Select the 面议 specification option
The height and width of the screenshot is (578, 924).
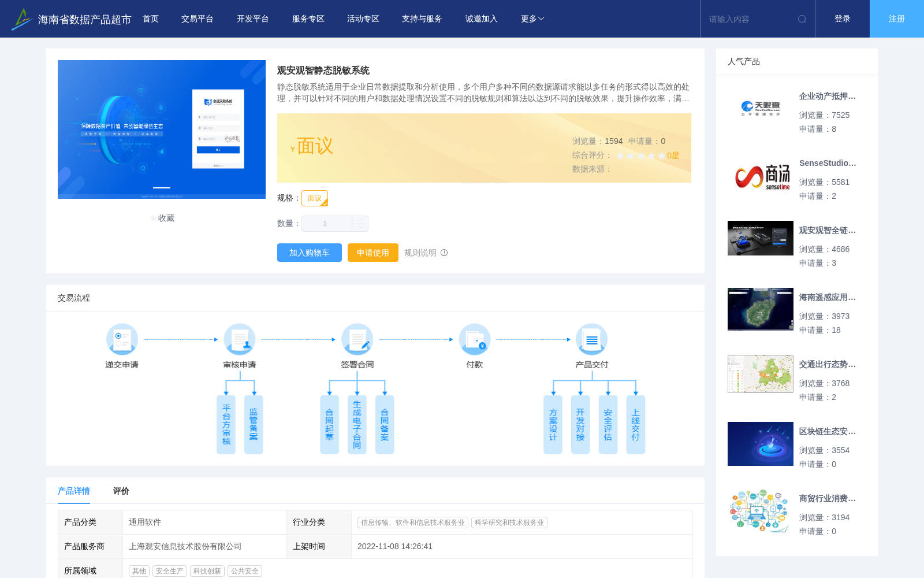click(x=315, y=198)
